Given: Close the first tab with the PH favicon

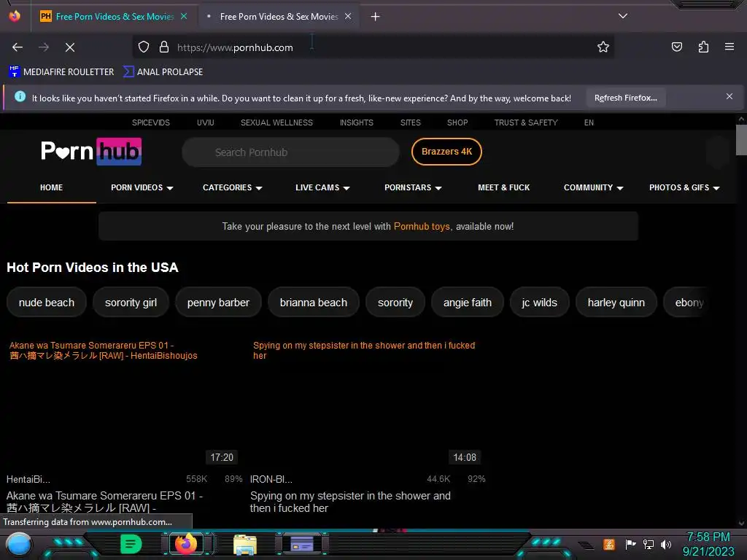Looking at the screenshot, I should pyautogui.click(x=184, y=16).
